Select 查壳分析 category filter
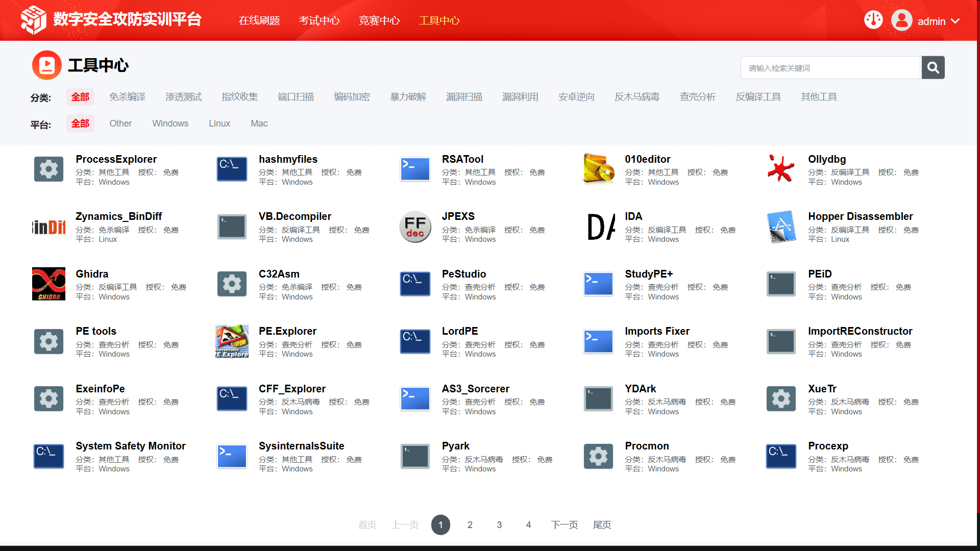980x551 pixels. tap(698, 97)
